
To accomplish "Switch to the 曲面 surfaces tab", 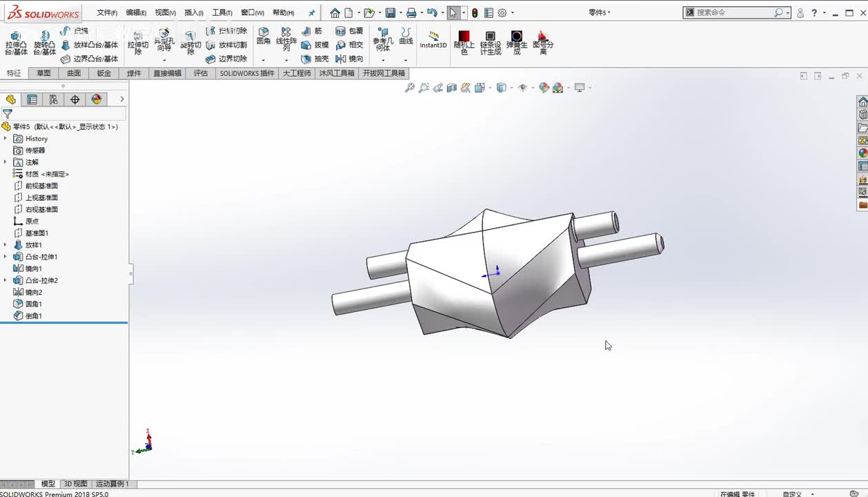I will point(74,73).
